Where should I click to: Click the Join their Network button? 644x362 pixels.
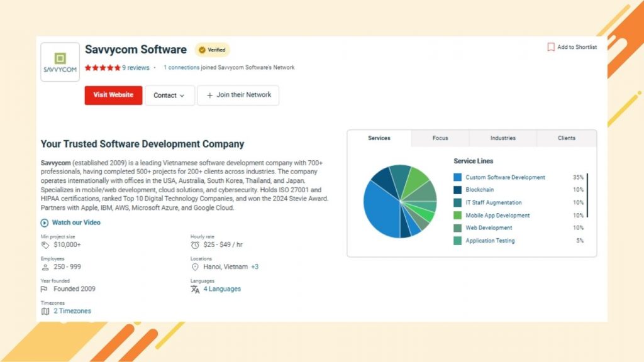coord(238,95)
